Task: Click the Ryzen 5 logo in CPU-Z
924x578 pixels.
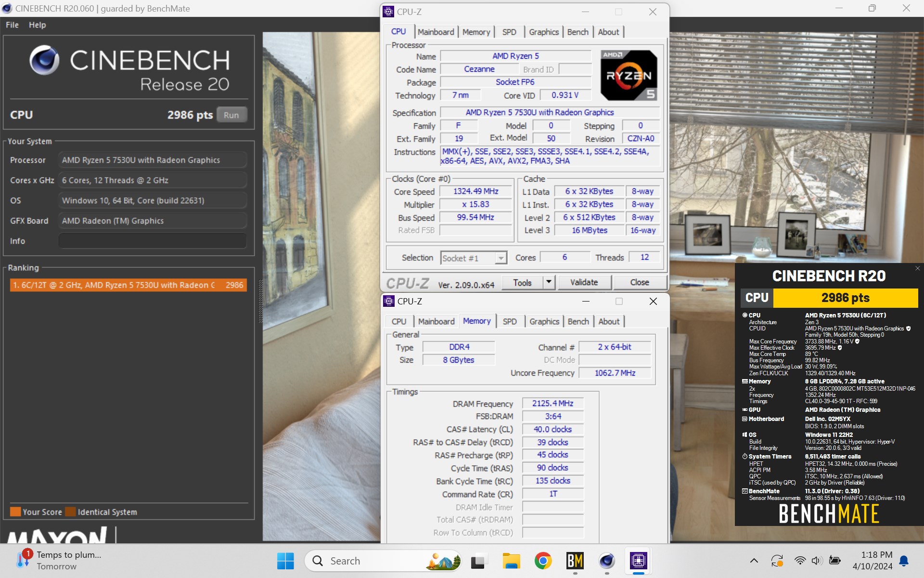Action: [629, 75]
